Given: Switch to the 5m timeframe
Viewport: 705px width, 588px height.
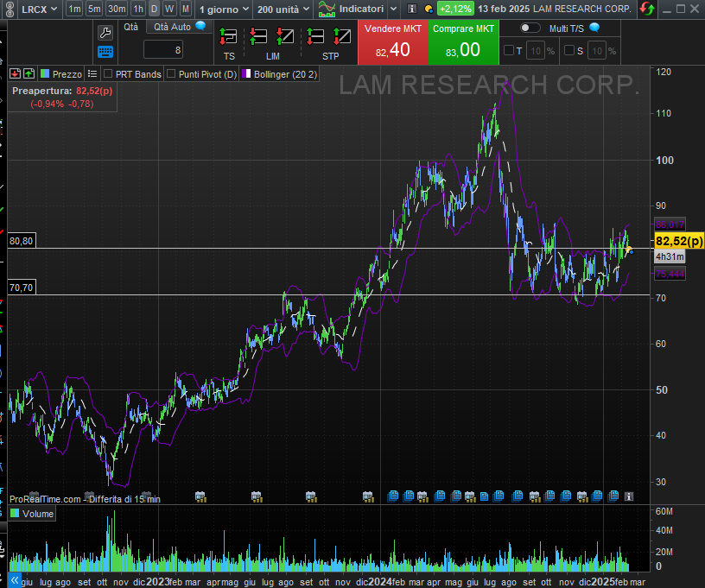Looking at the screenshot, I should tap(94, 9).
